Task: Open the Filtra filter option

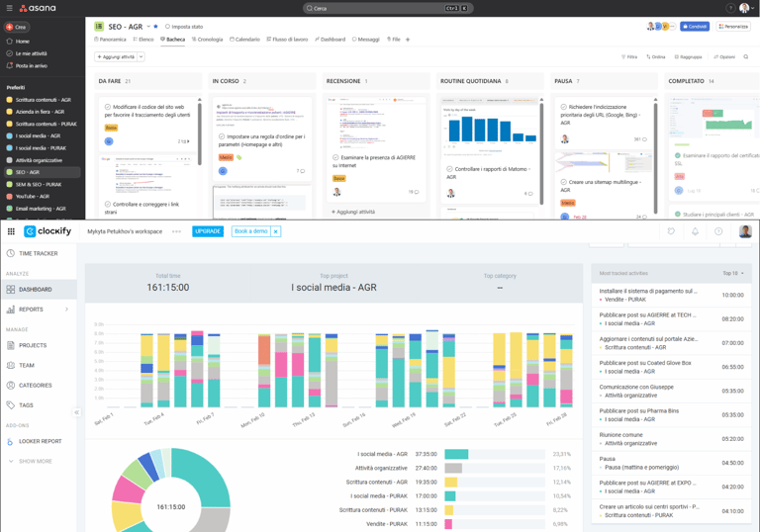Action: [629, 56]
